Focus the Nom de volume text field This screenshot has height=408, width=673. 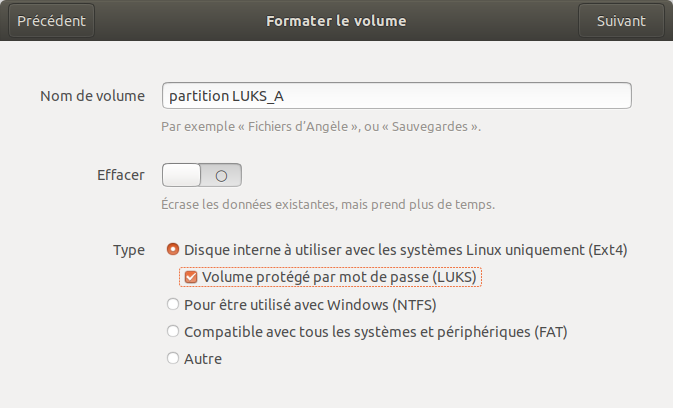[396, 95]
